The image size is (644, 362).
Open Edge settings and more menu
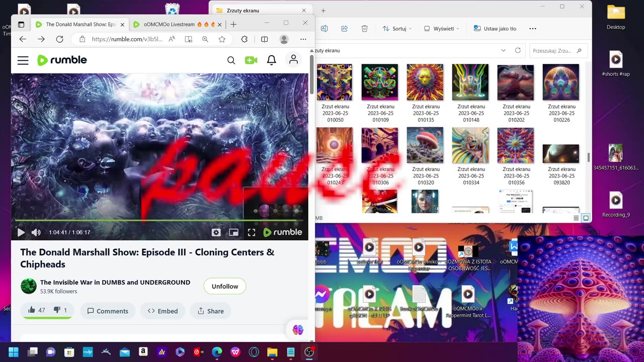tap(303, 39)
